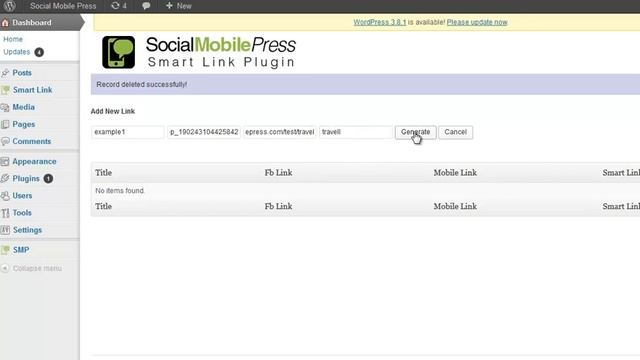
Task: Click the Posts pin icon
Action: 5,73
